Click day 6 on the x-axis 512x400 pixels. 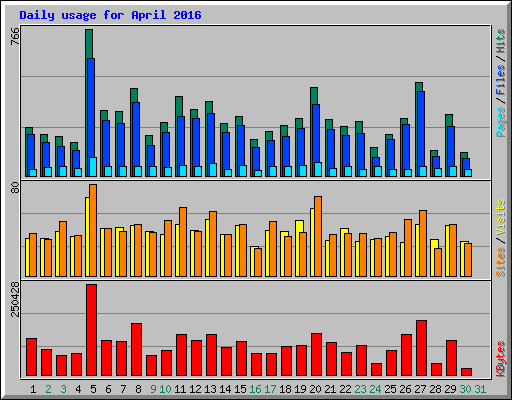point(108,389)
